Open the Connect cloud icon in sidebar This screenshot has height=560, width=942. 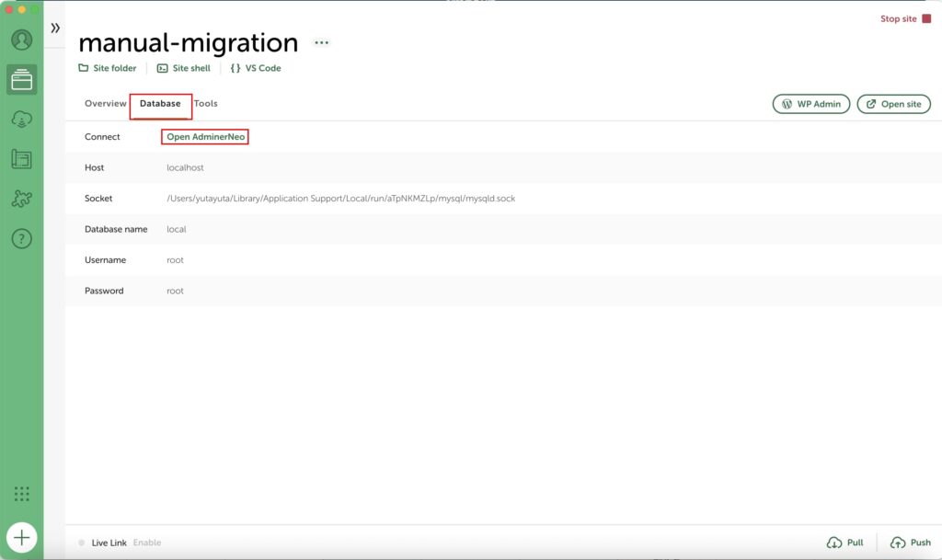tap(22, 120)
